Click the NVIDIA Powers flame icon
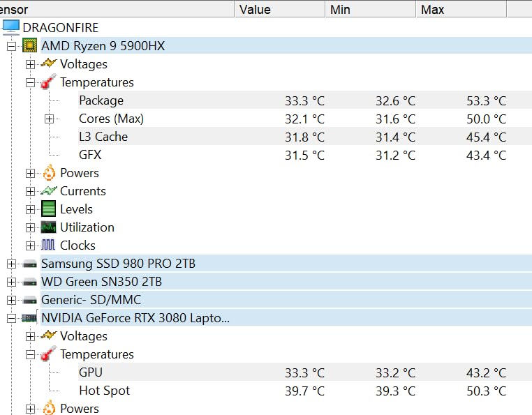 pos(49,408)
